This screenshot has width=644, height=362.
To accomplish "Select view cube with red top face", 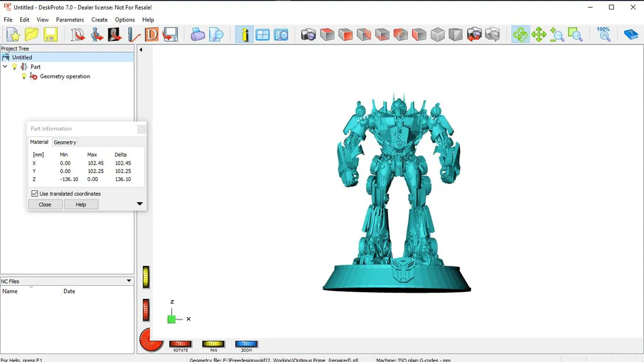I will pyautogui.click(x=327, y=35).
